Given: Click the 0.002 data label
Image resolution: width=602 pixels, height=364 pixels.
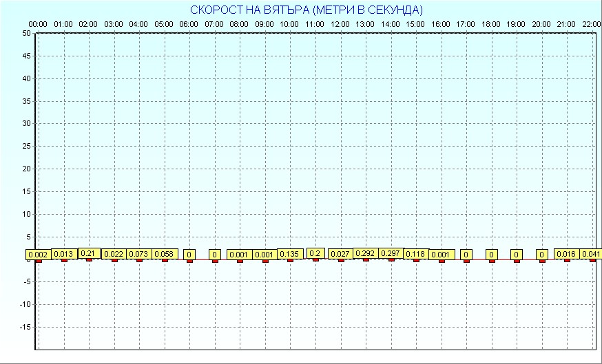Looking at the screenshot, I should coord(39,255).
